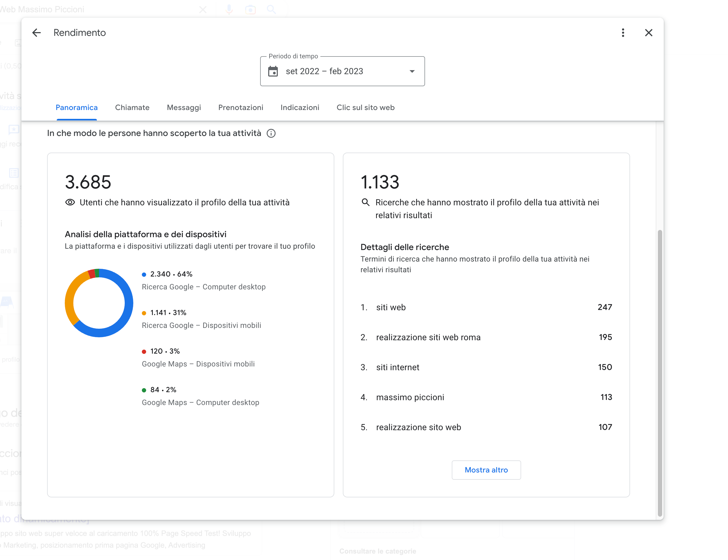This screenshot has width=728, height=560.
Task: Click the search magnifier in background search bar
Action: 271,9
